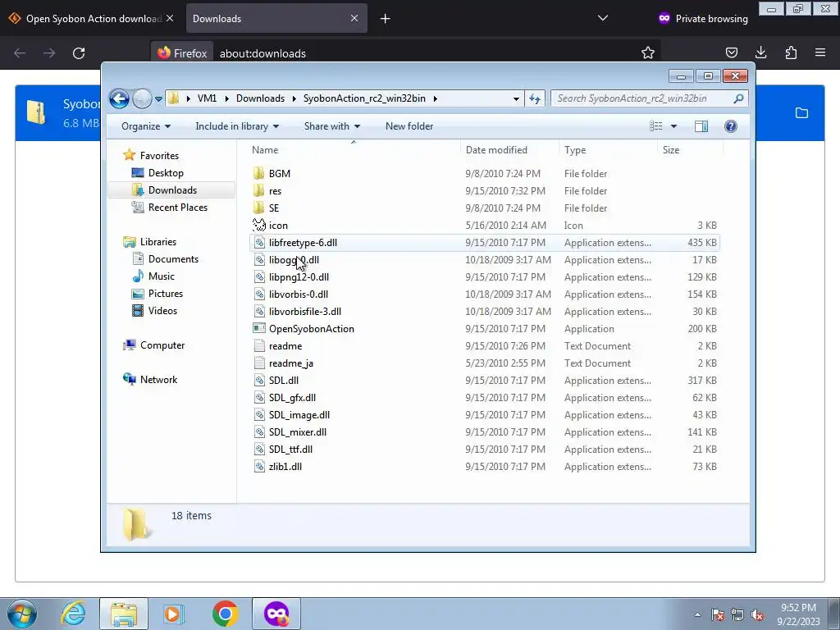Switch to the Downloads tab in Firefox

(276, 18)
